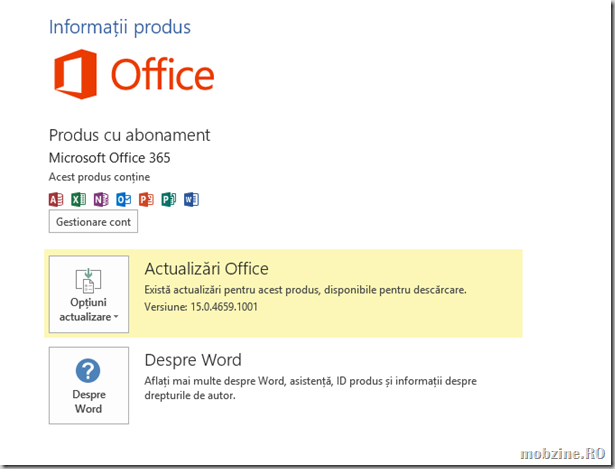Click the Despre Word section heading
The image size is (615, 469).
click(193, 360)
